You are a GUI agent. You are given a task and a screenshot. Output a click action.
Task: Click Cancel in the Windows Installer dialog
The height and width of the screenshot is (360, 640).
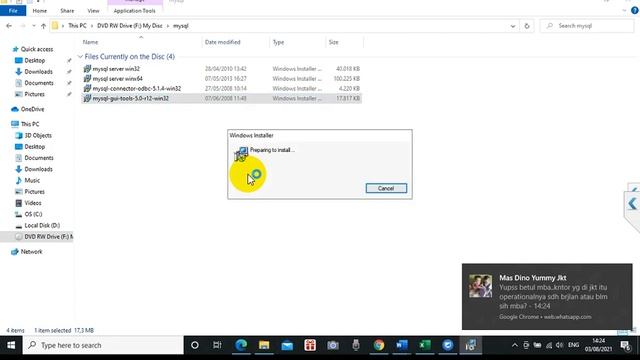tap(386, 188)
